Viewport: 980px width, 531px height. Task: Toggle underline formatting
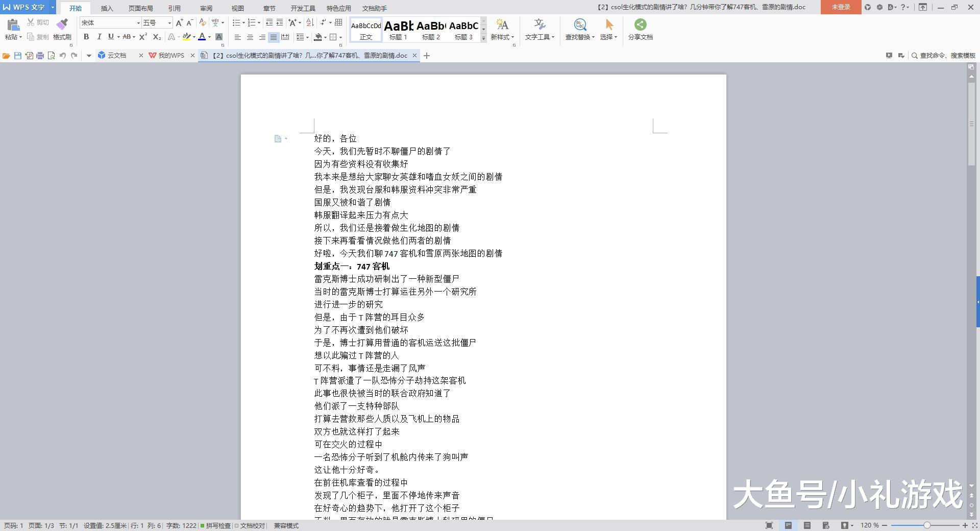(111, 37)
